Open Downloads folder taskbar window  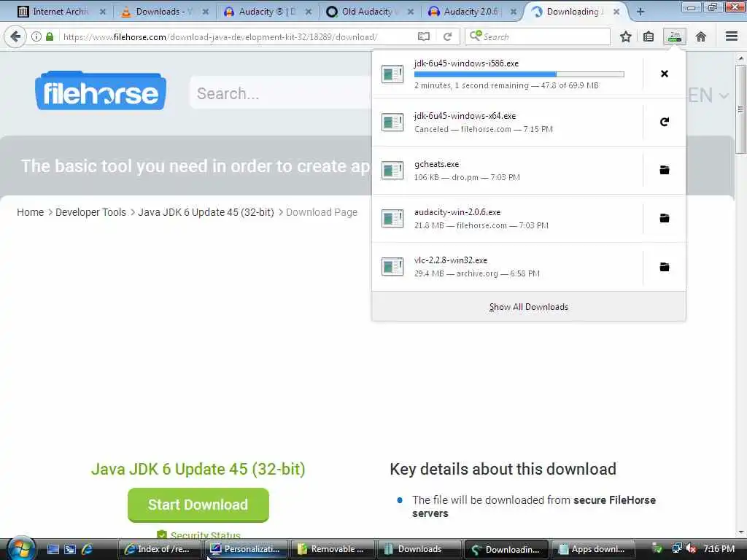coord(419,549)
